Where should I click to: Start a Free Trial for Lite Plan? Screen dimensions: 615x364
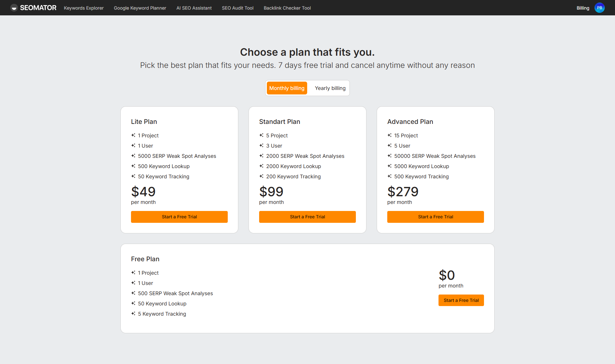point(179,217)
